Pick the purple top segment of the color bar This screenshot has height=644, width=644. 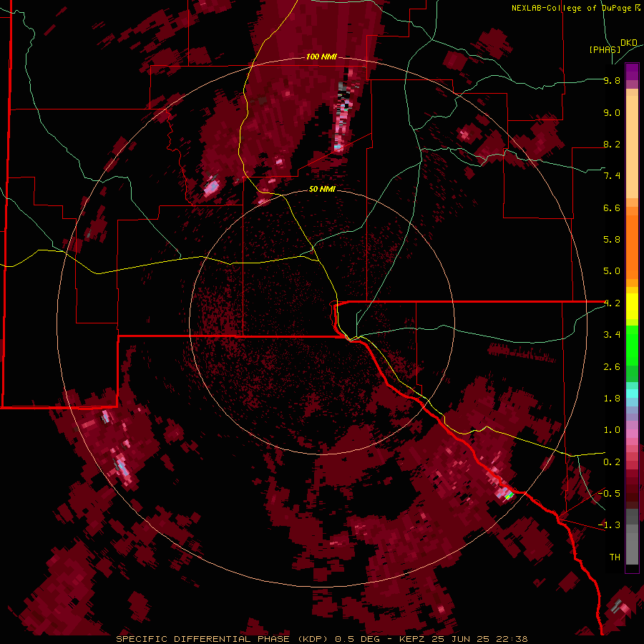click(632, 72)
